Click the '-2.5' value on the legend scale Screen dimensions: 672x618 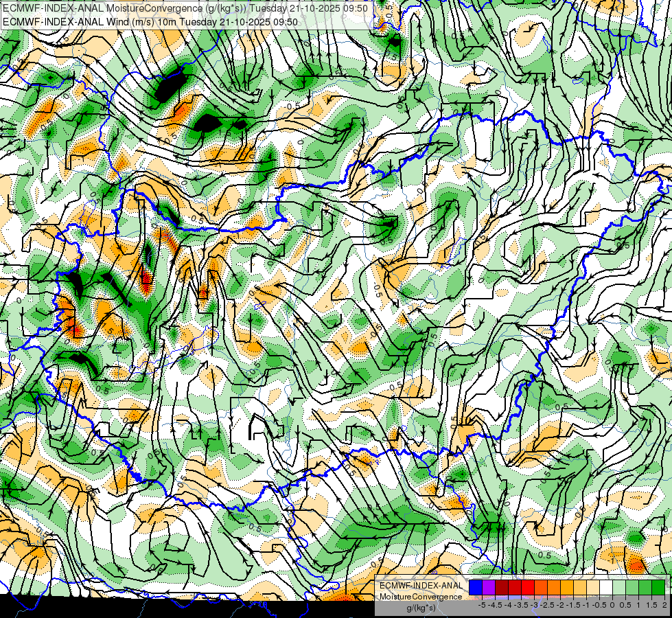pyautogui.click(x=547, y=605)
